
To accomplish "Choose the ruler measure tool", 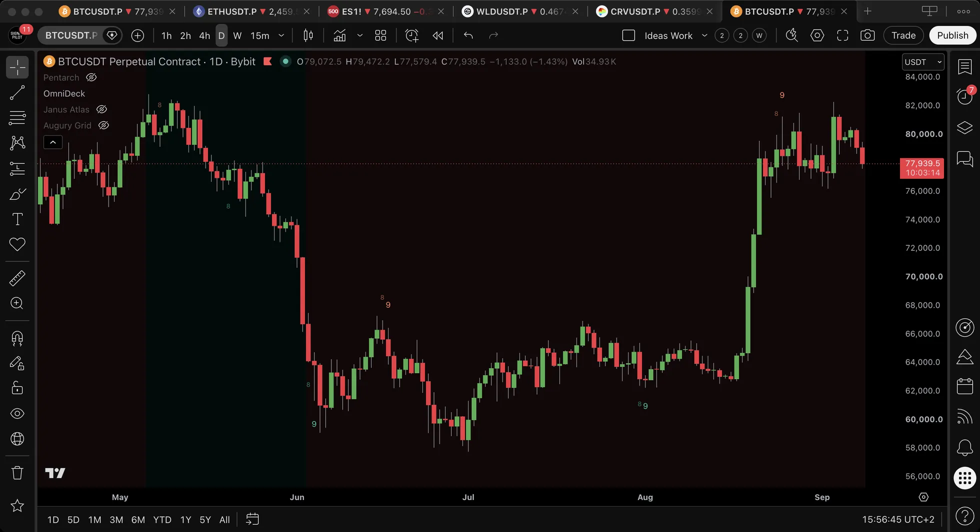I will coord(17,278).
